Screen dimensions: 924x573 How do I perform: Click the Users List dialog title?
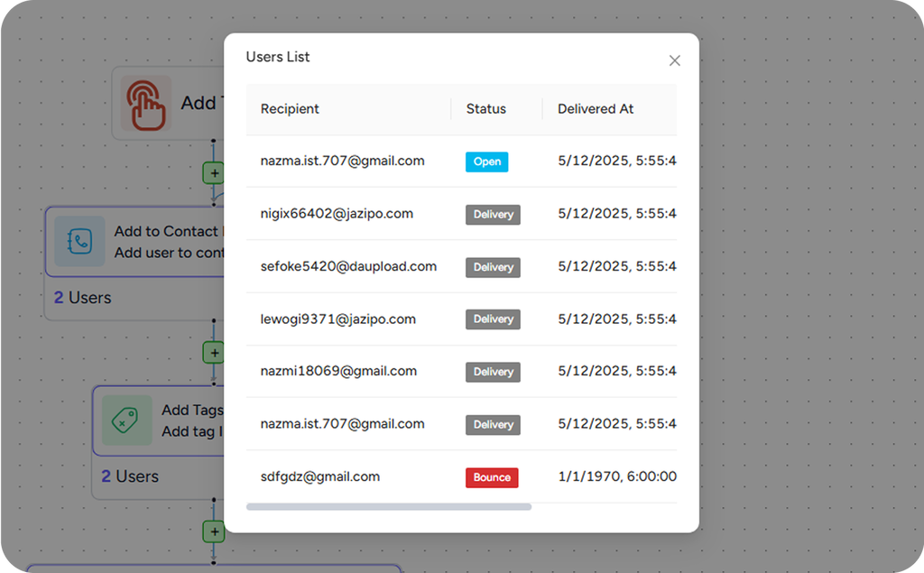pos(278,57)
